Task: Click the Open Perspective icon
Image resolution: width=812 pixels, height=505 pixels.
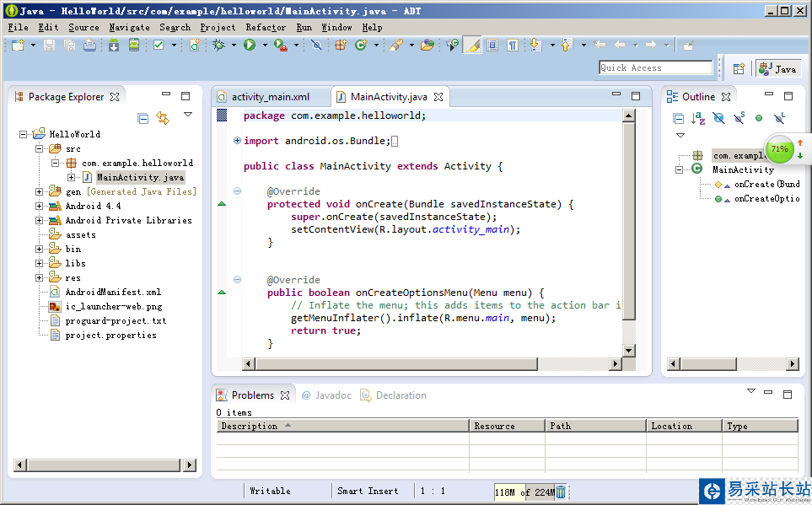Action: click(739, 69)
